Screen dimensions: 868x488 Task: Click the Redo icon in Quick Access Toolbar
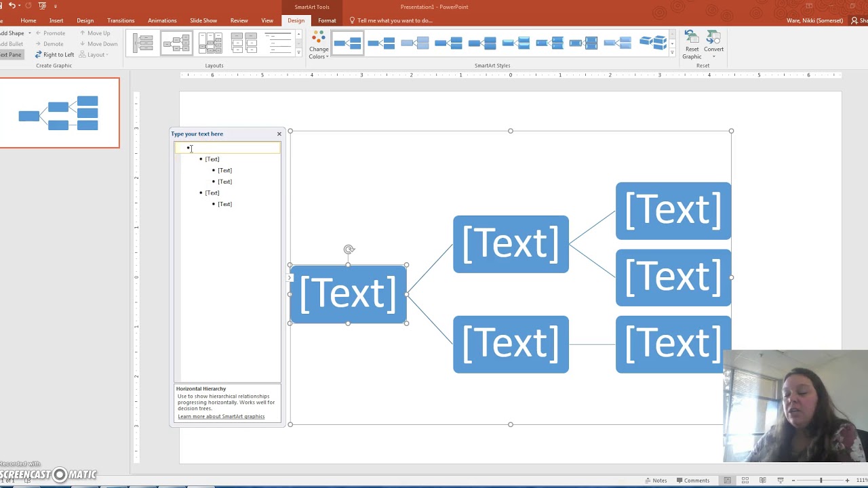(28, 6)
